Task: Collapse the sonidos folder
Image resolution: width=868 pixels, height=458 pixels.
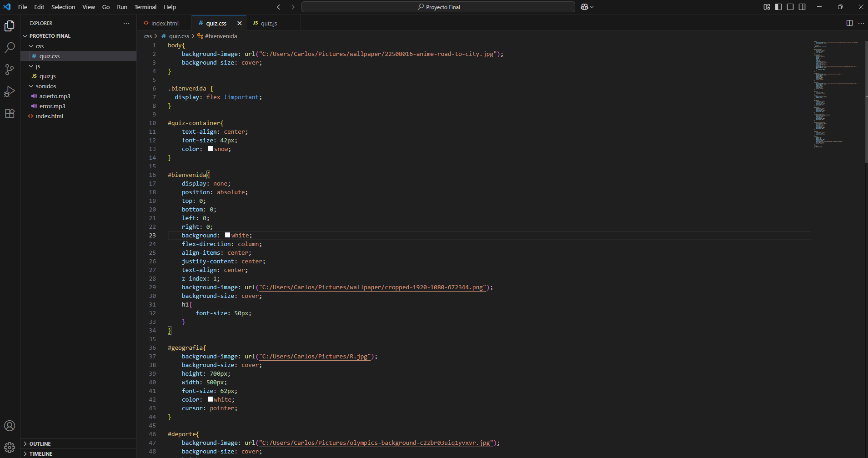Action: 45,86
